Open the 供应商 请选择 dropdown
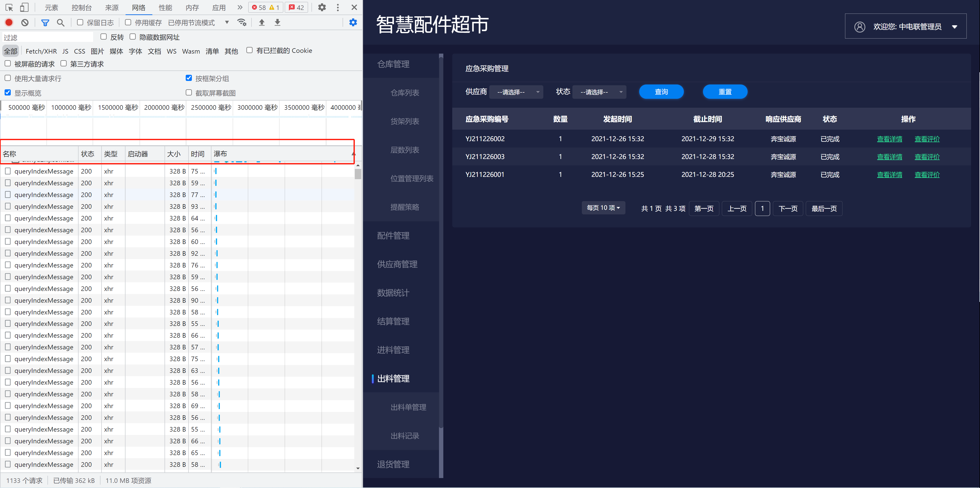980x488 pixels. click(516, 92)
